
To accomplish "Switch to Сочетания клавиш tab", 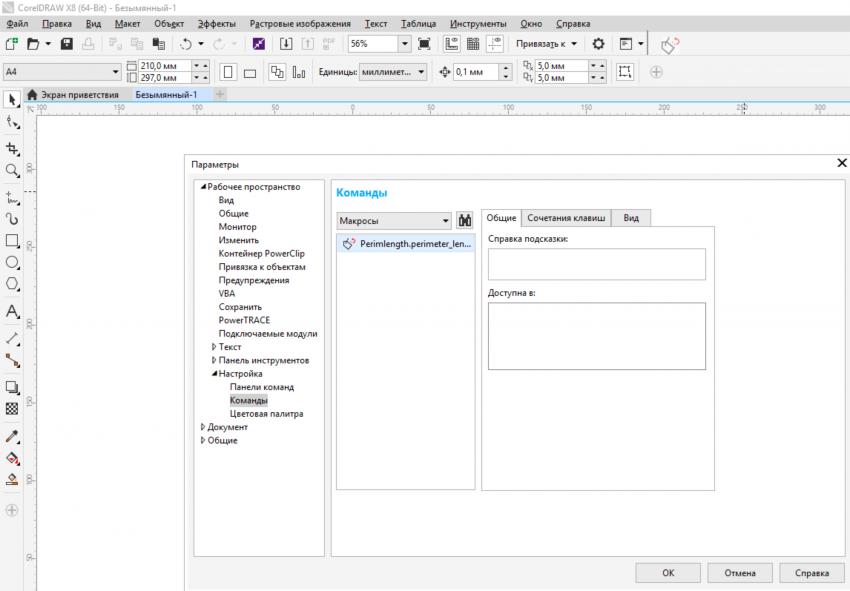I will pos(565,218).
